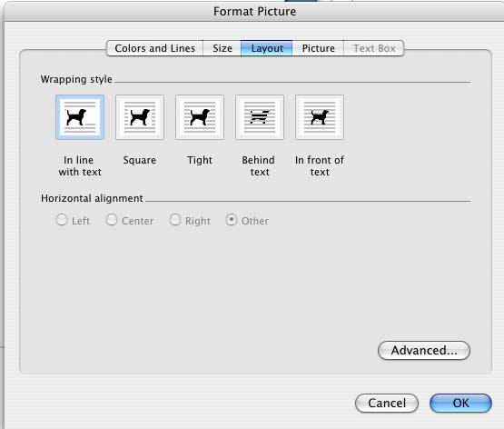Confirm changes with the OK button

(x=460, y=403)
